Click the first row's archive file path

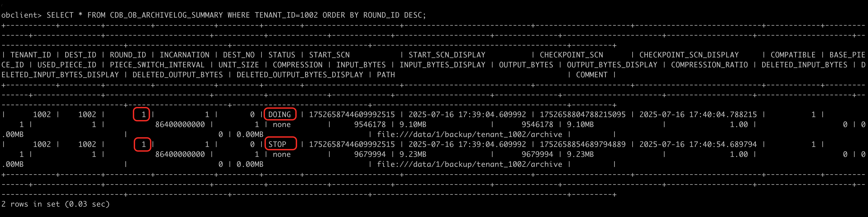coord(469,134)
